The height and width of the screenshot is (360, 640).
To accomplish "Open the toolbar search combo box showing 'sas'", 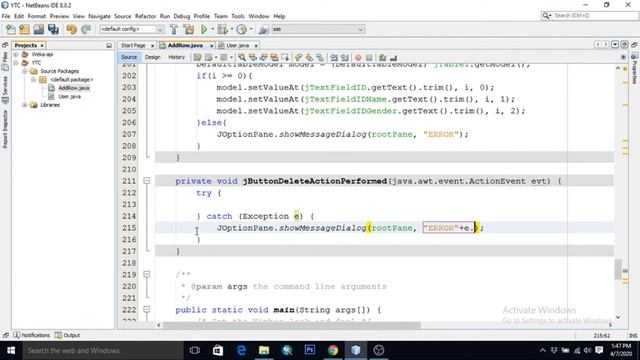I will tap(318, 29).
